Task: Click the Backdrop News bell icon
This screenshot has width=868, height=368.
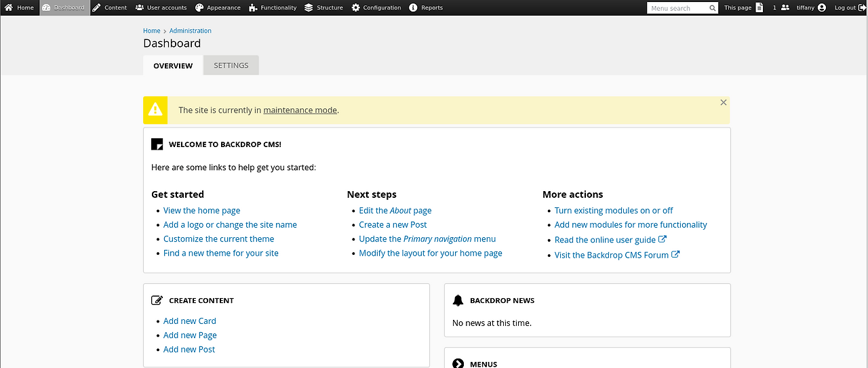Action: (458, 300)
